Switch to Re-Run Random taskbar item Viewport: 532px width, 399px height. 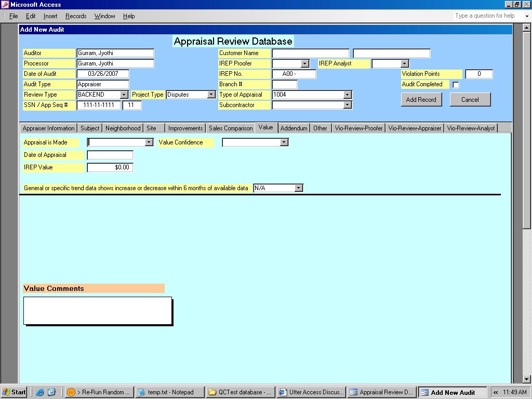99,392
